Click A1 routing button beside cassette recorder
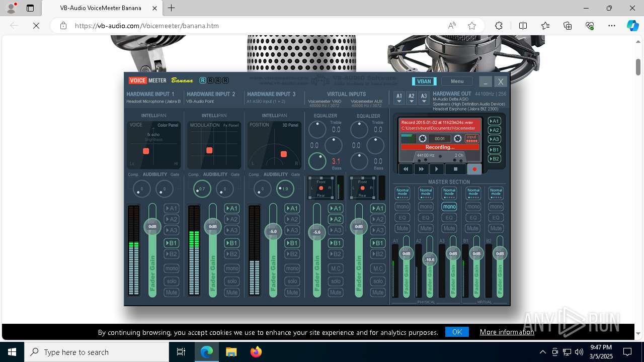644x362 pixels. point(495,121)
